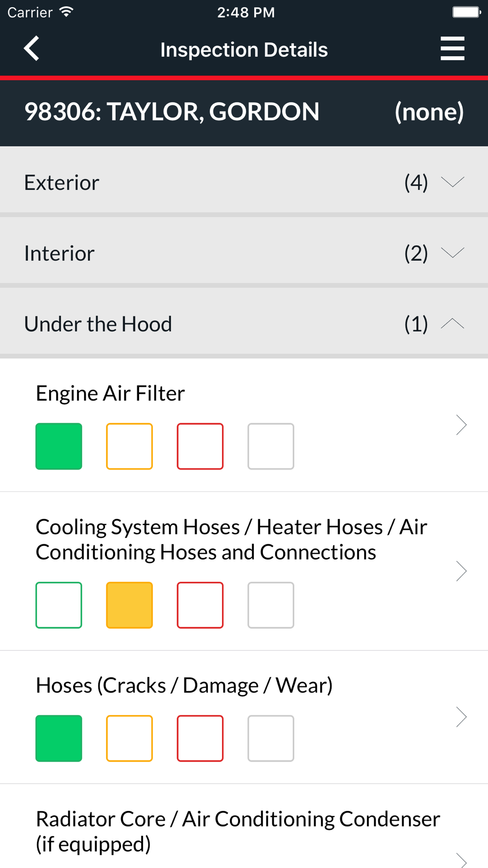This screenshot has height=868, width=488.
Task: Select customer header 98306: TAYLOR, GORDON
Action: [172, 112]
